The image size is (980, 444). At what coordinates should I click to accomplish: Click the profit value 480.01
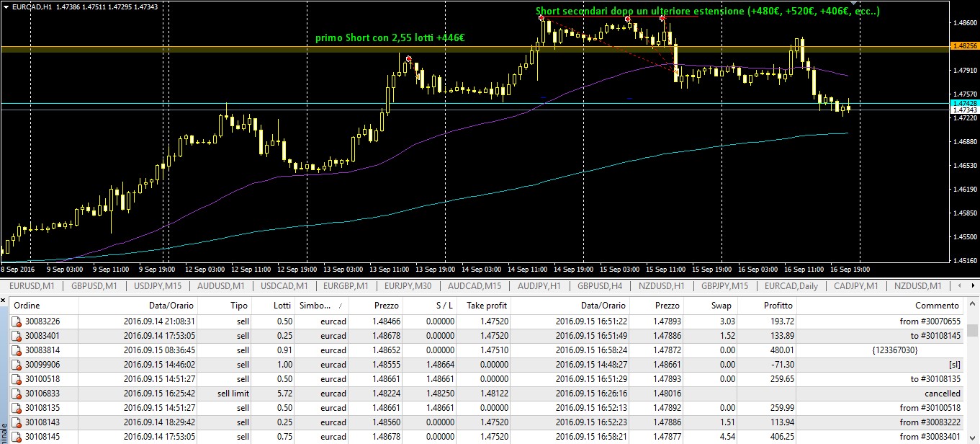779,350
